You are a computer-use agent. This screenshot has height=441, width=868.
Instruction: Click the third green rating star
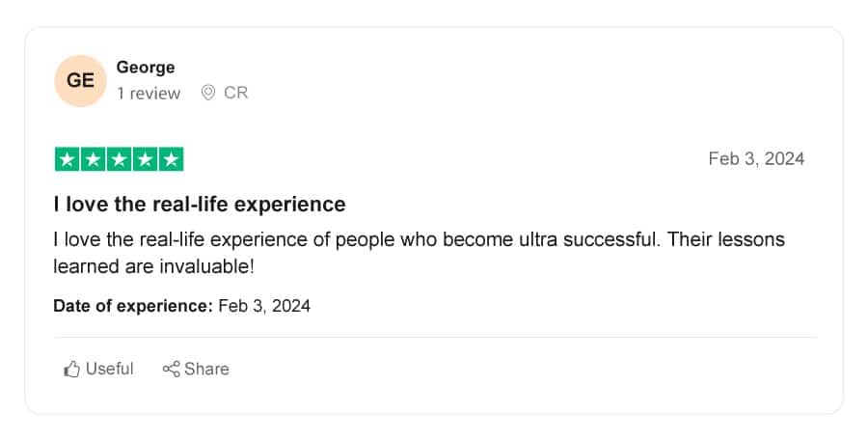click(119, 159)
